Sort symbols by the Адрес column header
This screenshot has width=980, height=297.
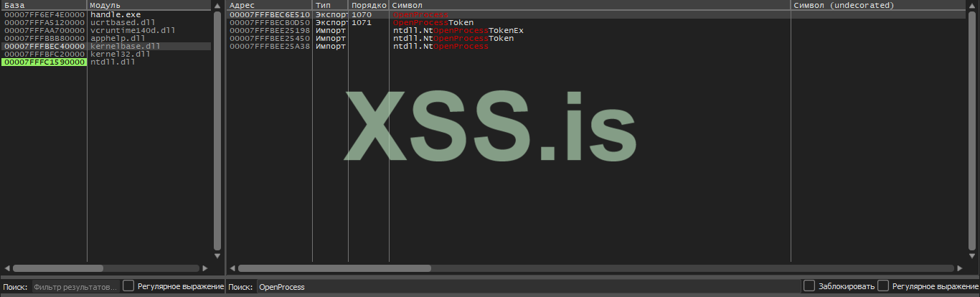tap(269, 5)
